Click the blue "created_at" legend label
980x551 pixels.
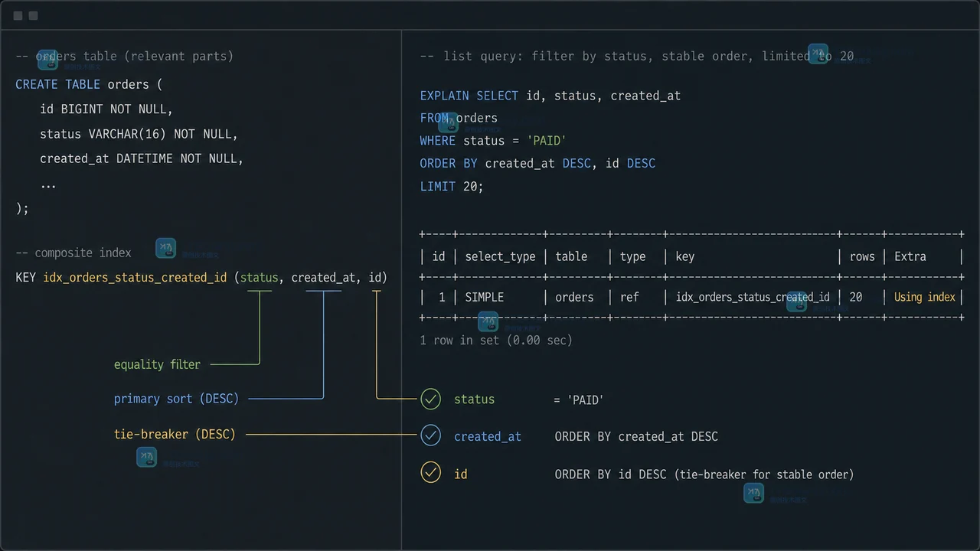pyautogui.click(x=488, y=436)
